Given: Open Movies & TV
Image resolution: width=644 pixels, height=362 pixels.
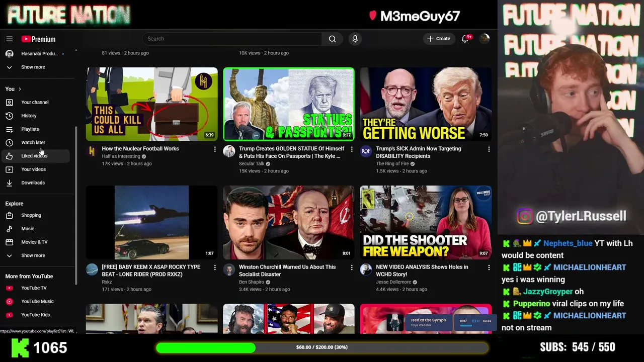Looking at the screenshot, I should pyautogui.click(x=38, y=242).
